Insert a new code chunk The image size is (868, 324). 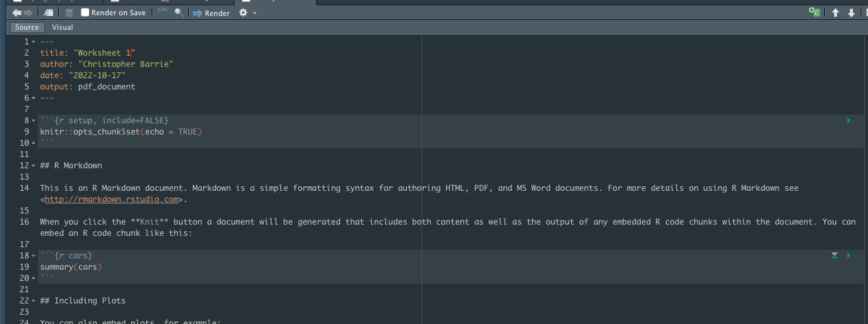(x=814, y=13)
